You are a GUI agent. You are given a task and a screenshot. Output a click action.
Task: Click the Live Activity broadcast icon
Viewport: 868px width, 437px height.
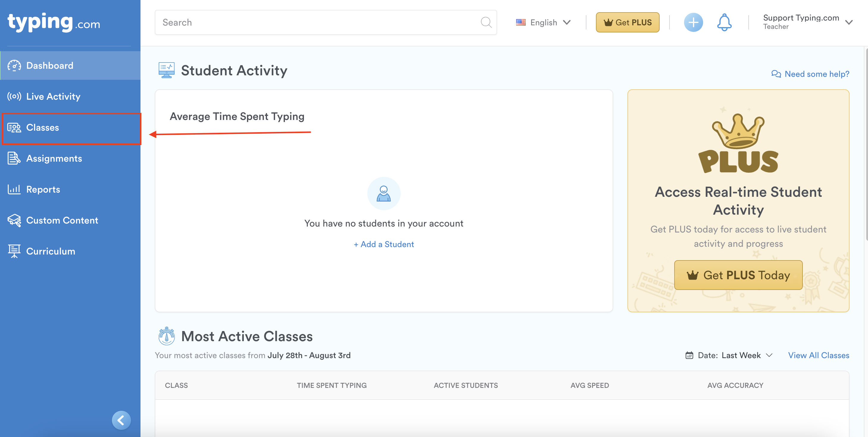[14, 96]
